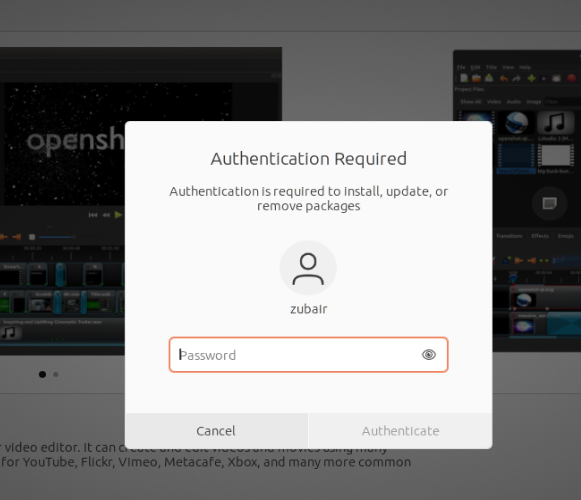This screenshot has height=500, width=581.
Task: Toggle password visibility with the eye icon
Action: (429, 355)
